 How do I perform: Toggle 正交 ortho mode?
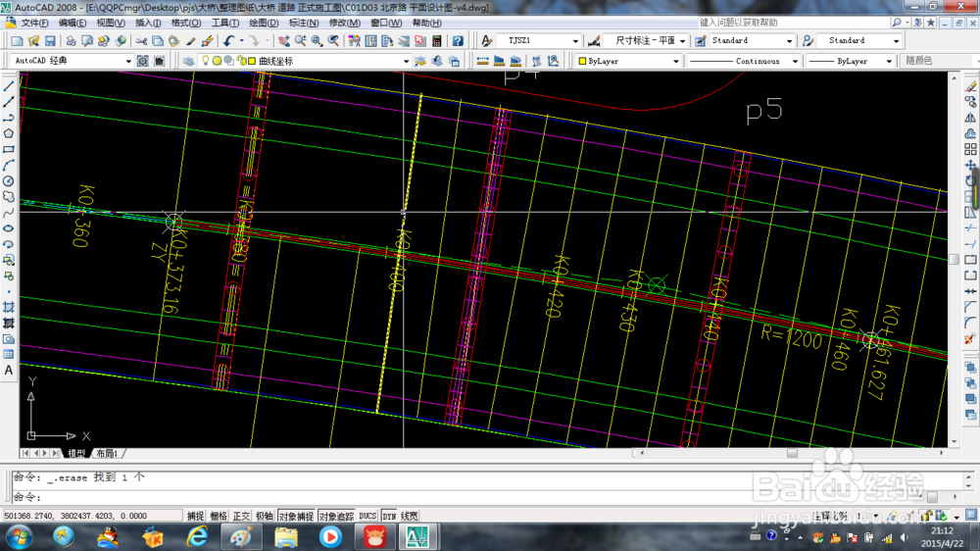(x=241, y=516)
